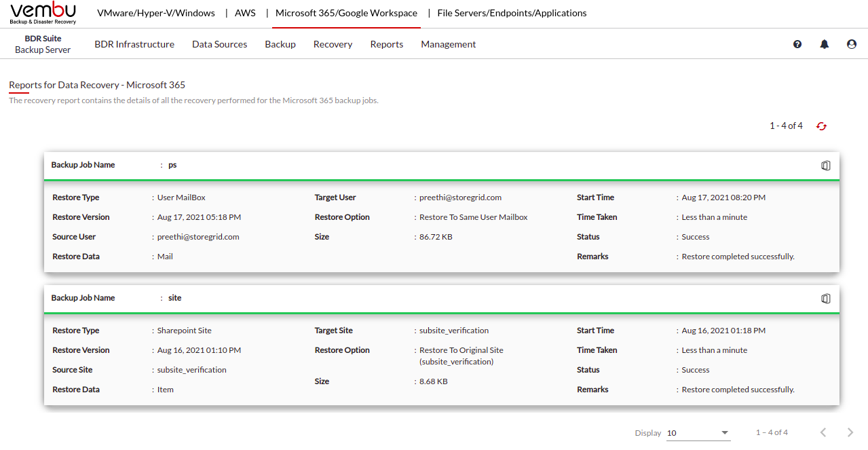Click the 'User MailBox' restore type

click(x=181, y=198)
